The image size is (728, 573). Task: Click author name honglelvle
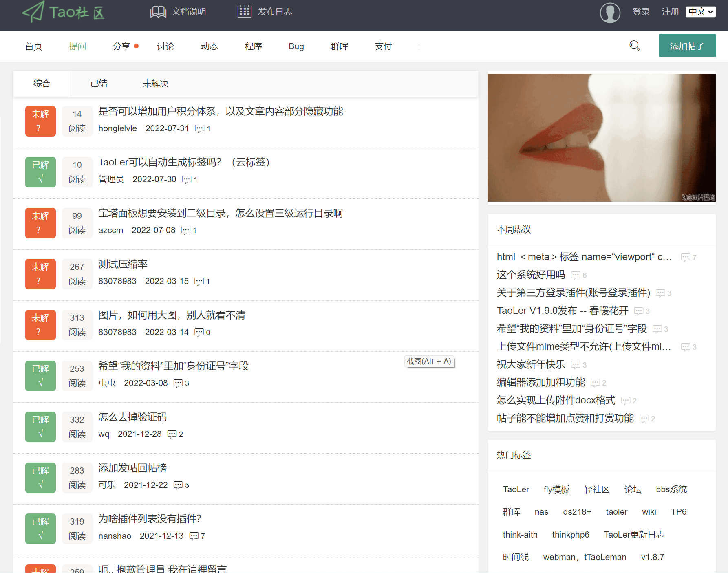click(x=117, y=128)
